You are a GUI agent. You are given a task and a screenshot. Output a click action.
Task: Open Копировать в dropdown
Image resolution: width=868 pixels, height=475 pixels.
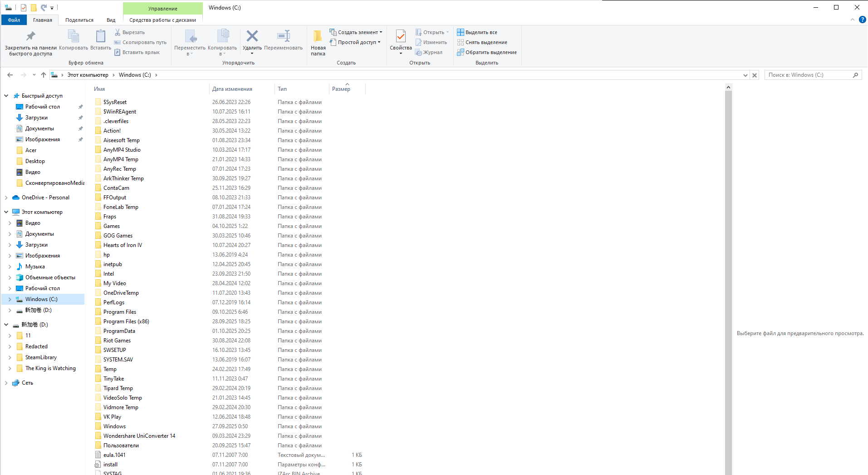[222, 42]
